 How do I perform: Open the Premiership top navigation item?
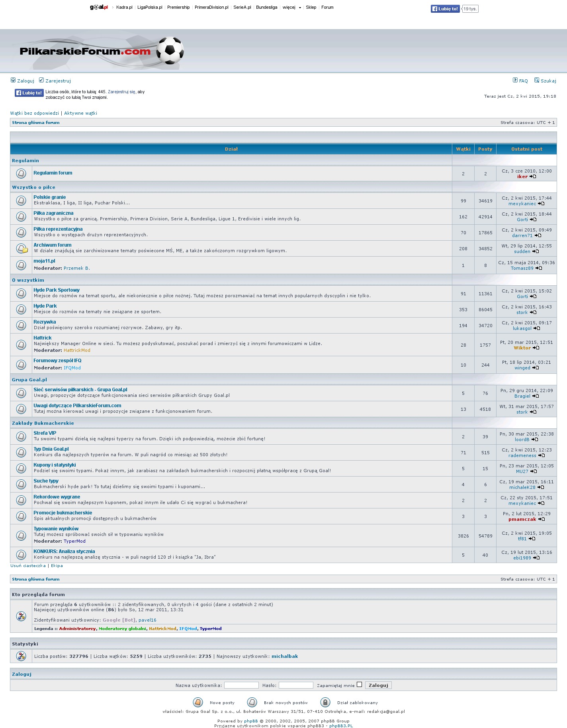pos(178,7)
